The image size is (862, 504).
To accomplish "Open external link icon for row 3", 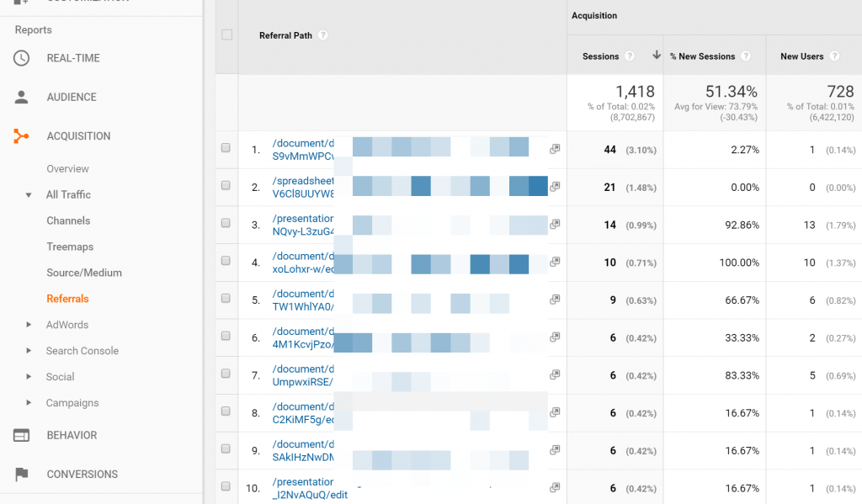I will pyautogui.click(x=555, y=224).
